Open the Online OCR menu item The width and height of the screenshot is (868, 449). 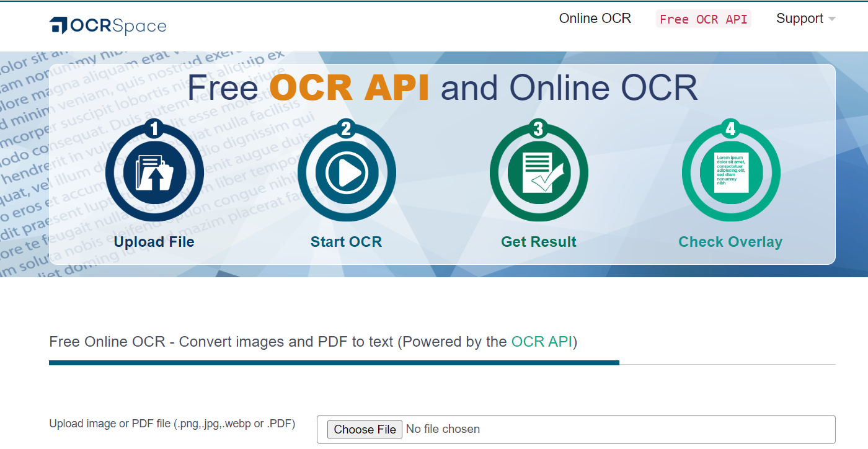pos(595,19)
